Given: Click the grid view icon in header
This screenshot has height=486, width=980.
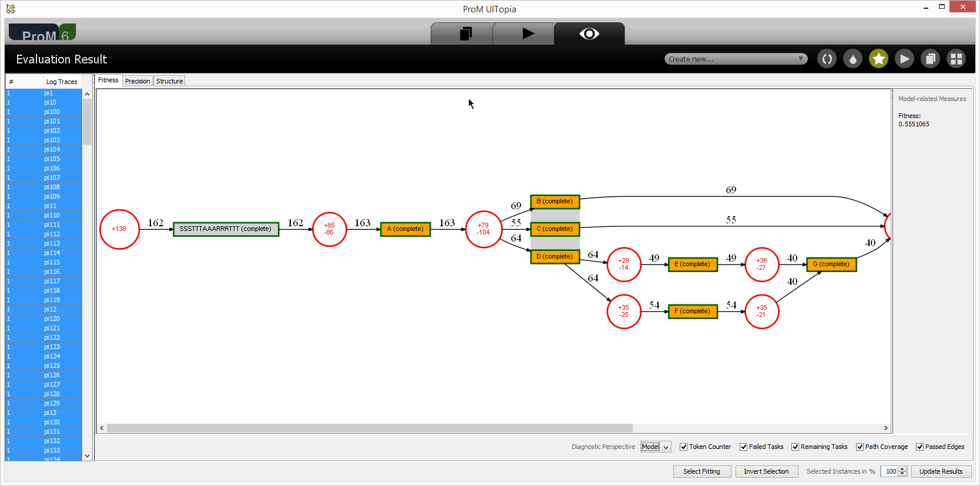Looking at the screenshot, I should click(956, 59).
